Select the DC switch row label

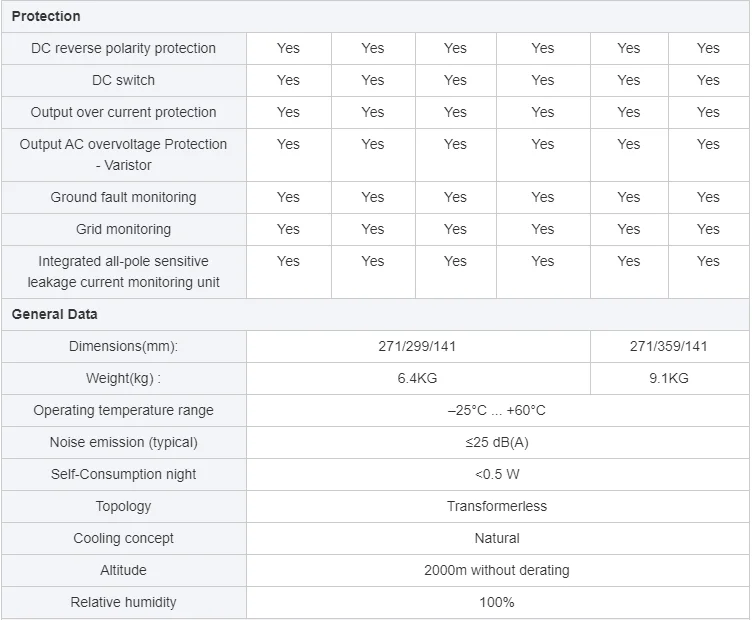123,80
